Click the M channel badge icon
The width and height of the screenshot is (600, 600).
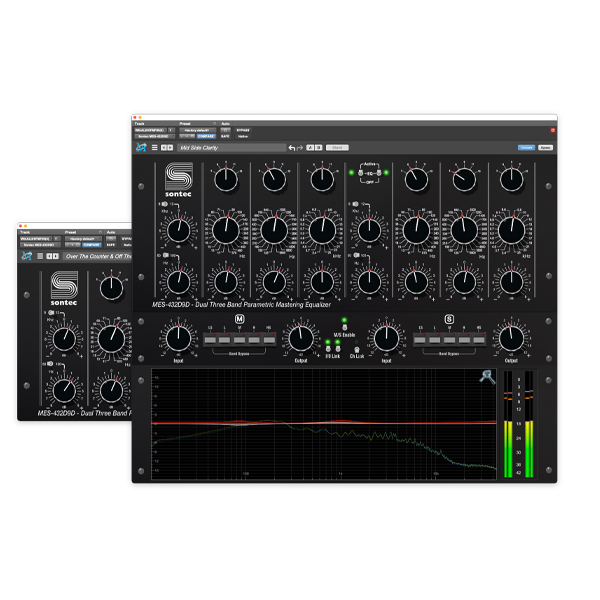239,320
